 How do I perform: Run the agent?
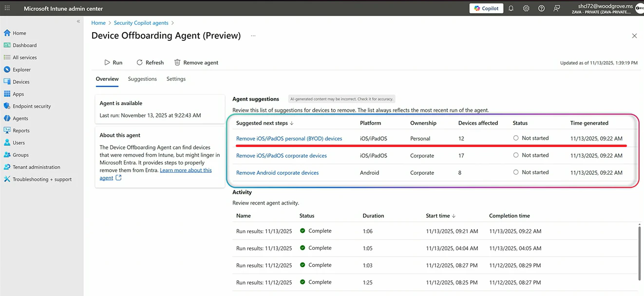(x=113, y=62)
